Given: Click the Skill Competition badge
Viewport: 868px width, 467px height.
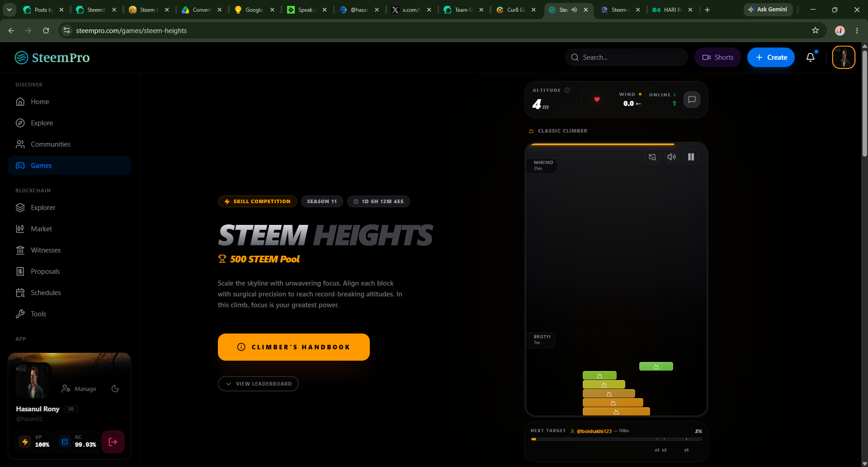Looking at the screenshot, I should click(x=257, y=201).
